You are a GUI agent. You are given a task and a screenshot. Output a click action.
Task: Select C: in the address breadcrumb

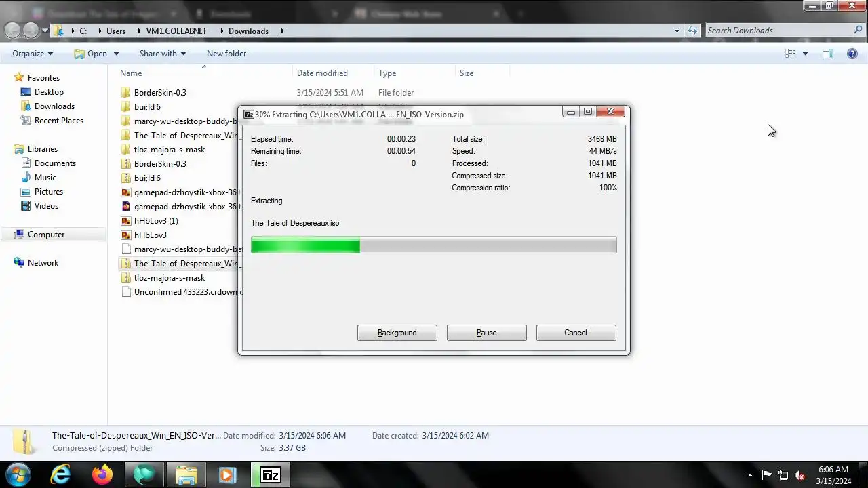[83, 30]
